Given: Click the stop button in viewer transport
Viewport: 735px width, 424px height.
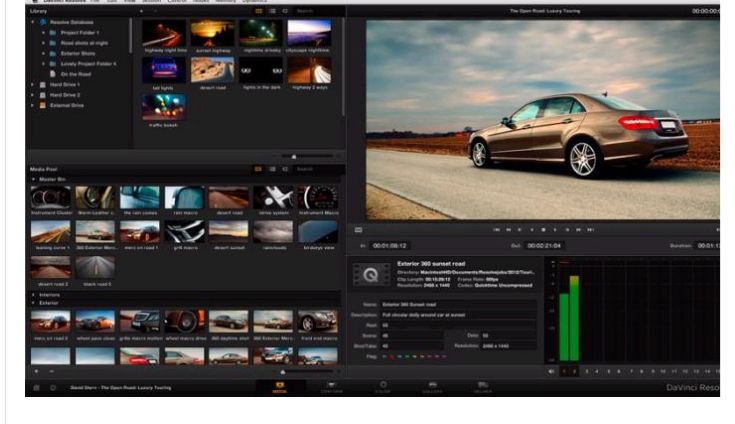Looking at the screenshot, I should pos(543,230).
